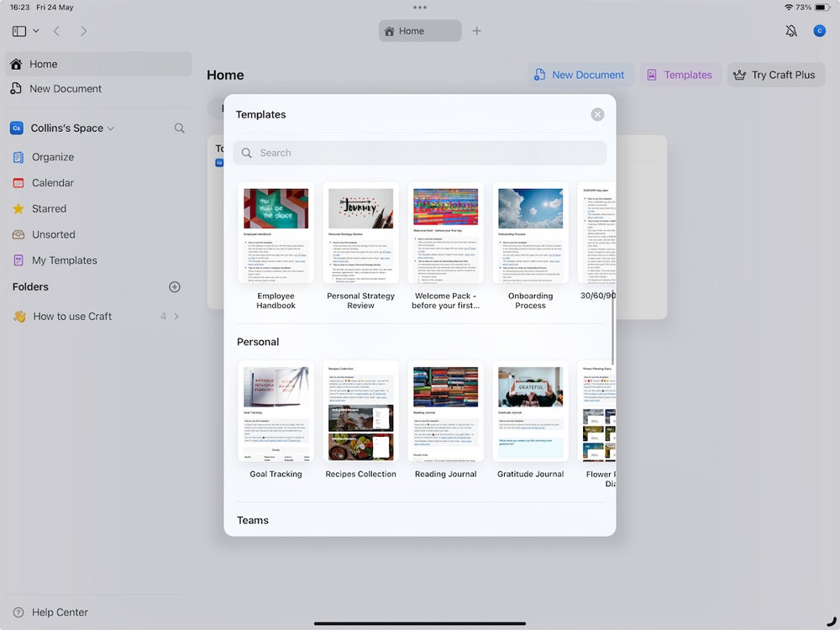Add a new folder with plus icon
The image size is (840, 630).
[x=175, y=287]
